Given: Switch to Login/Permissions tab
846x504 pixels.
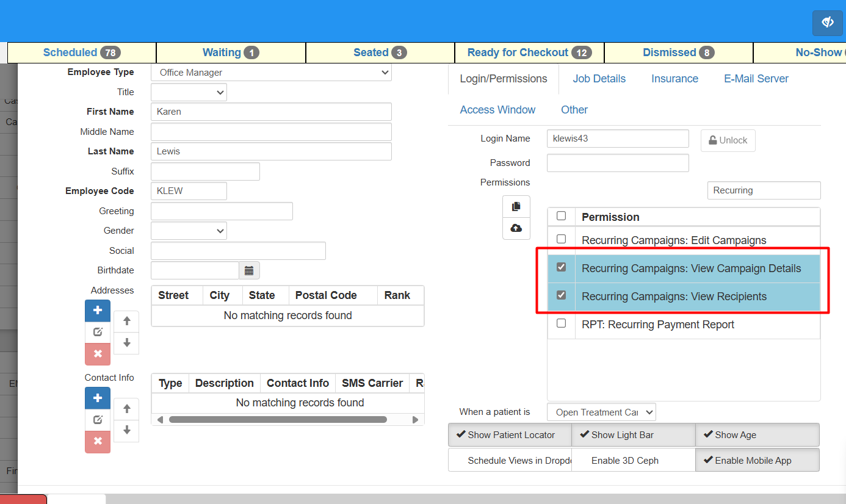Looking at the screenshot, I should (504, 79).
